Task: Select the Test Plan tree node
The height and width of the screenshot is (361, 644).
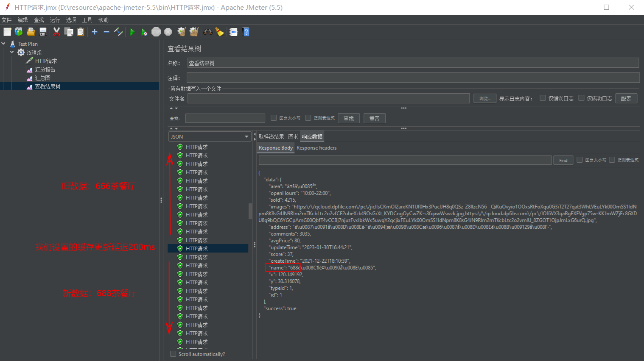Action: coord(28,44)
